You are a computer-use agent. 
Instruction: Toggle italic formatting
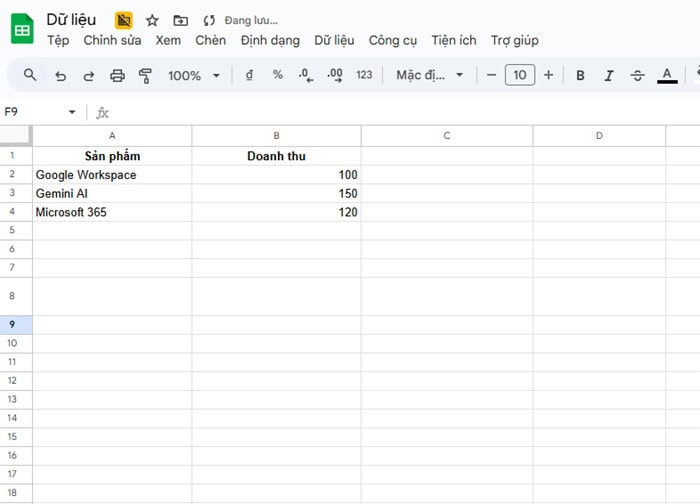click(x=608, y=75)
